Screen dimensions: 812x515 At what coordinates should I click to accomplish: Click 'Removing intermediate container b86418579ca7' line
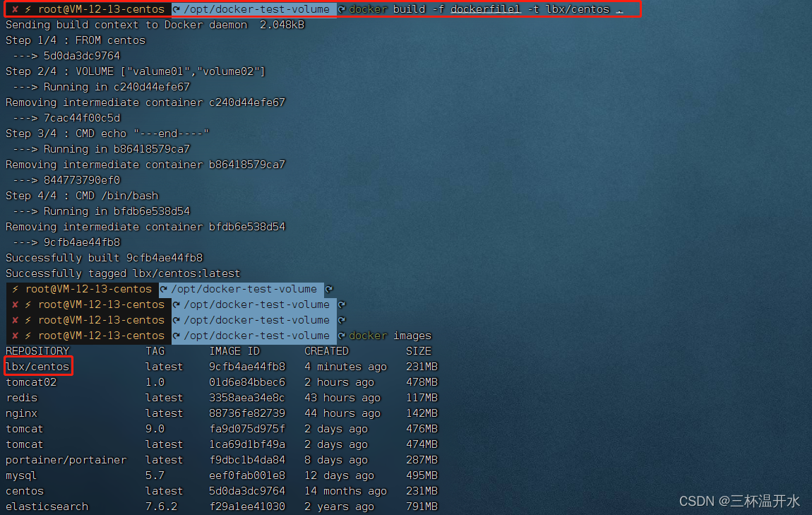point(145,165)
